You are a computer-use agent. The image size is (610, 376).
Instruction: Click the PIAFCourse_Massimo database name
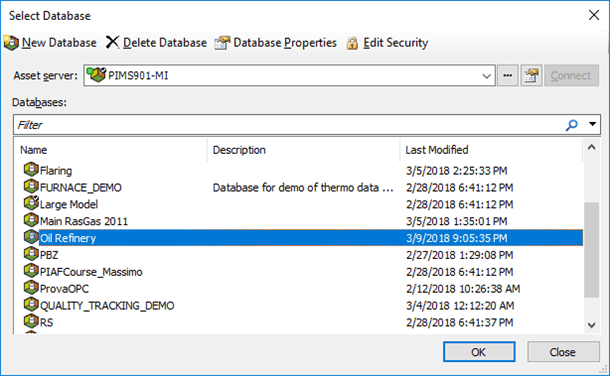pyautogui.click(x=91, y=272)
